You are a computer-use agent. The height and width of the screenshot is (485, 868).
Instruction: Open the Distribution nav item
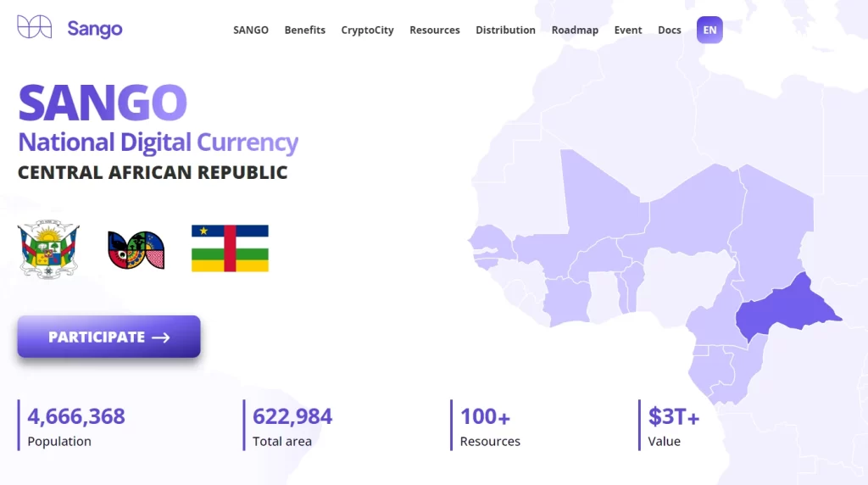[x=505, y=30]
